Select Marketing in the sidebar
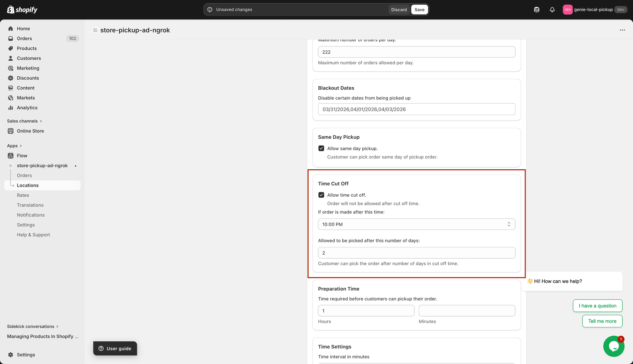 pos(28,68)
